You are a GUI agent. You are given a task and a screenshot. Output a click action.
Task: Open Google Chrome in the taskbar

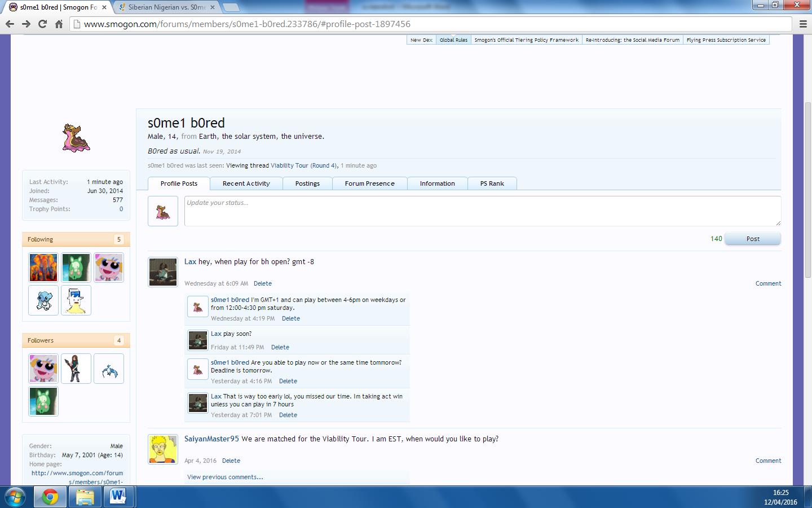pos(50,497)
